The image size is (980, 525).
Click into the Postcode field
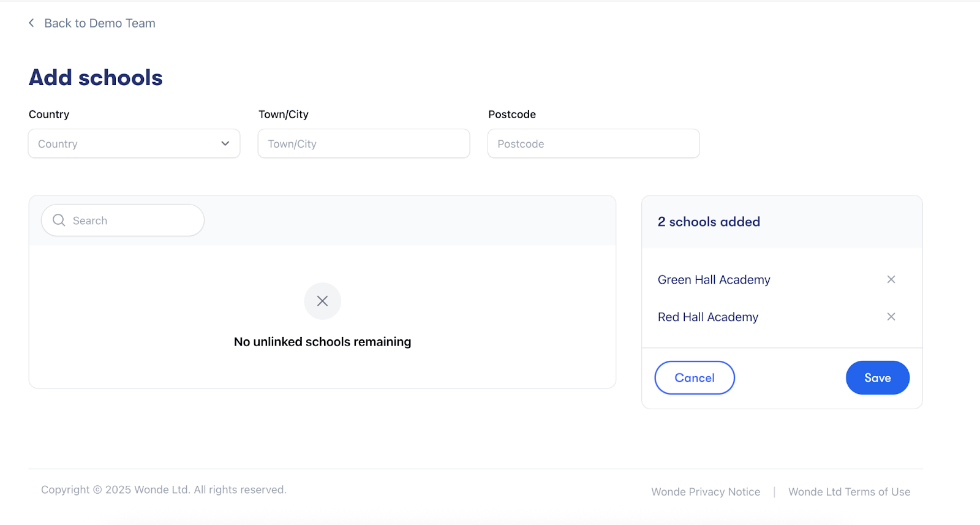coord(594,144)
